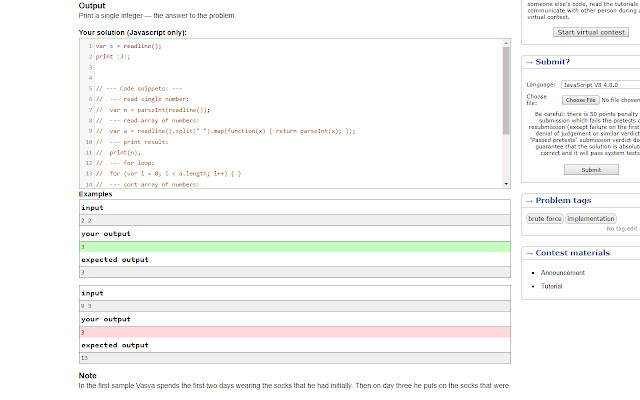
Task: Click the code editor vertical scrollbar thumb
Action: (506, 91)
